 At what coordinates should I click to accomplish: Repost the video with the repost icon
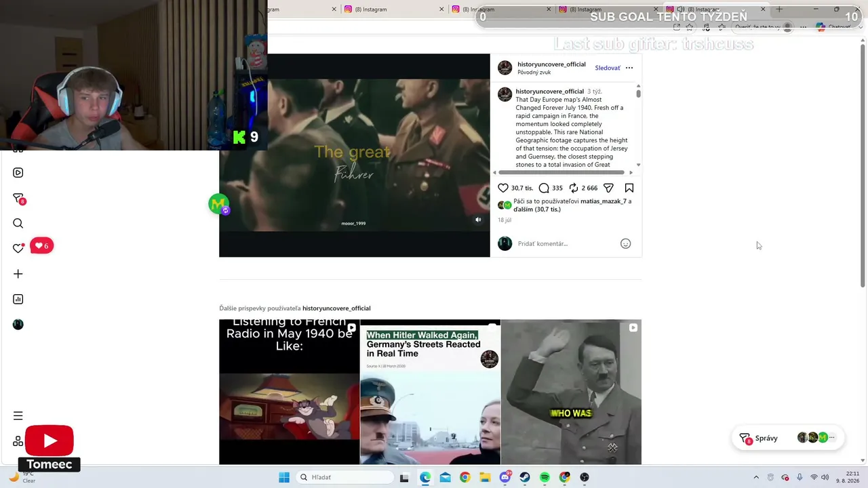click(574, 188)
